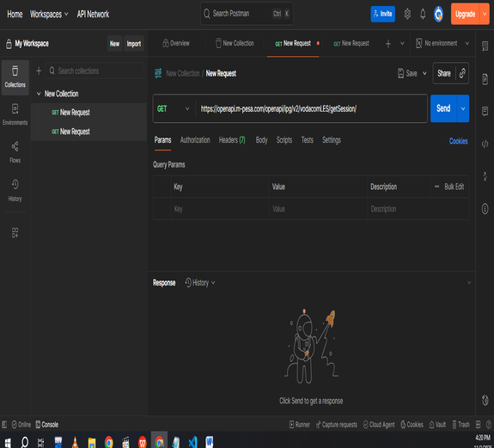Switch to the Scripts tab
Viewport: 494px width, 448px height.
(x=284, y=140)
